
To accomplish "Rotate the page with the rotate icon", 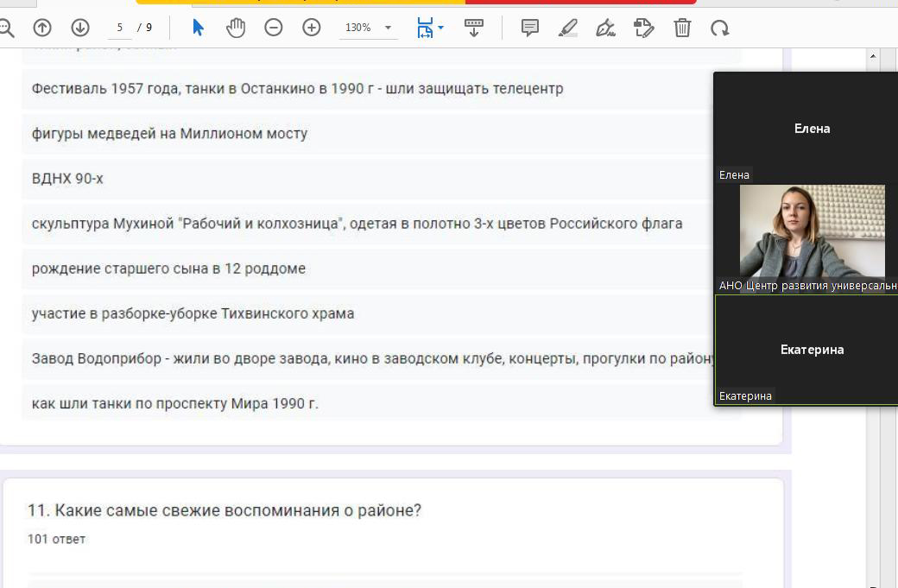I will pyautogui.click(x=720, y=28).
